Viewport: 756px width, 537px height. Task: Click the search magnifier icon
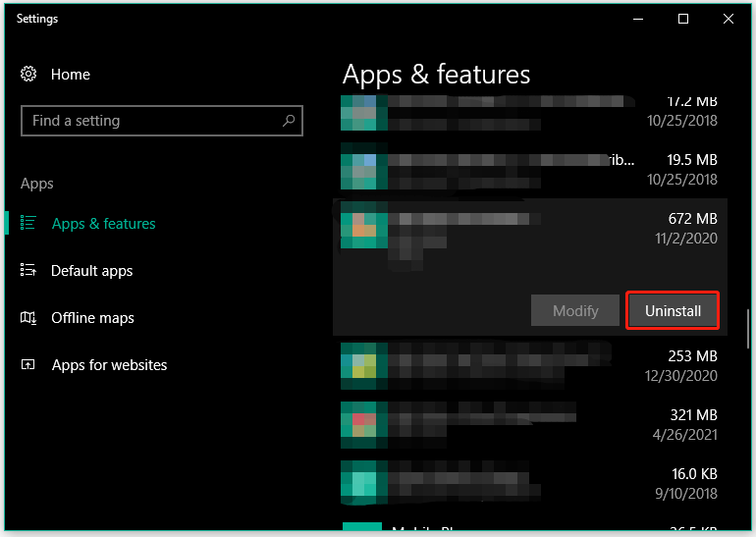pyautogui.click(x=289, y=121)
